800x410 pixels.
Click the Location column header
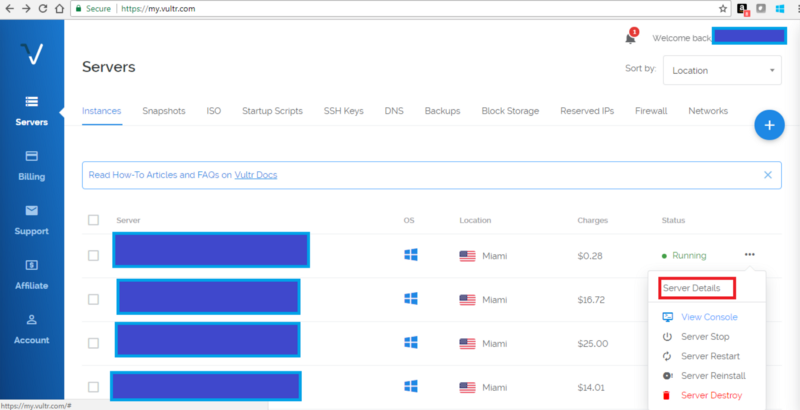pyautogui.click(x=475, y=220)
